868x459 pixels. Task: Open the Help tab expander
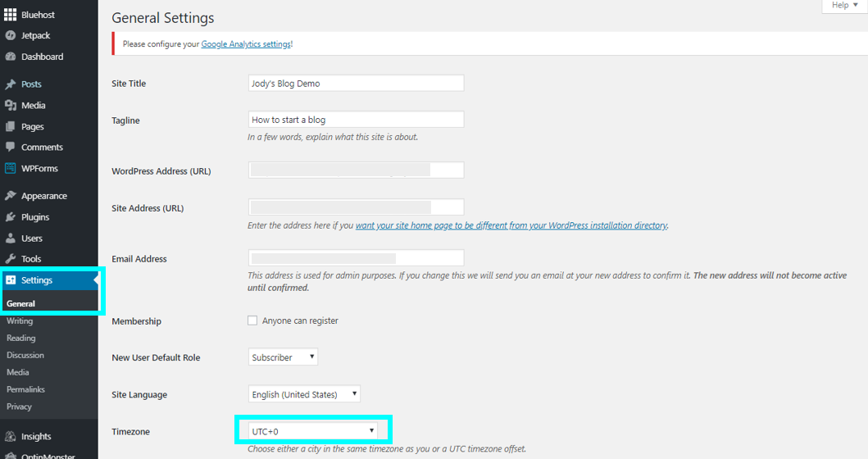(x=845, y=6)
